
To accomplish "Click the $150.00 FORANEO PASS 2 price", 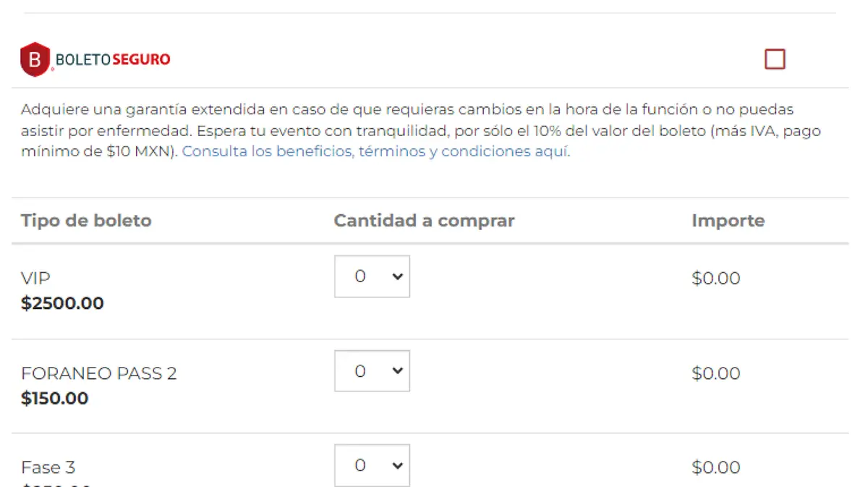I will point(55,398).
